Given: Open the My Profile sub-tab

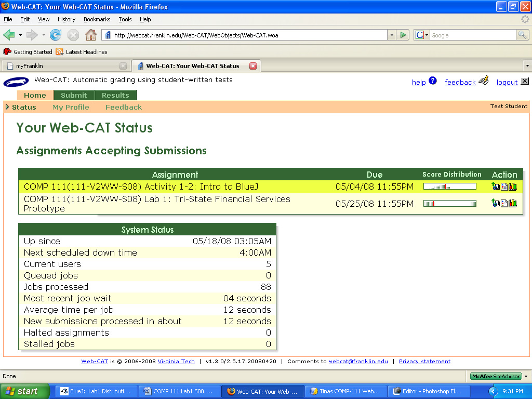Looking at the screenshot, I should click(x=71, y=107).
